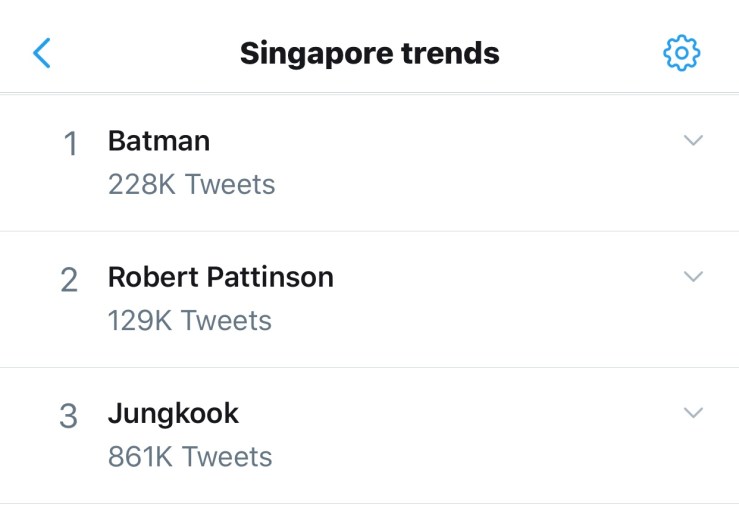This screenshot has height=505, width=739.
Task: Click blank space in Robert Pattinson row
Action: coord(500,299)
